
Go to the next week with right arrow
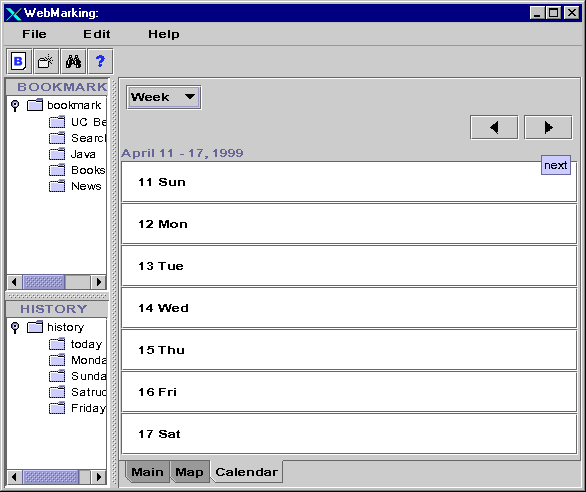click(548, 127)
